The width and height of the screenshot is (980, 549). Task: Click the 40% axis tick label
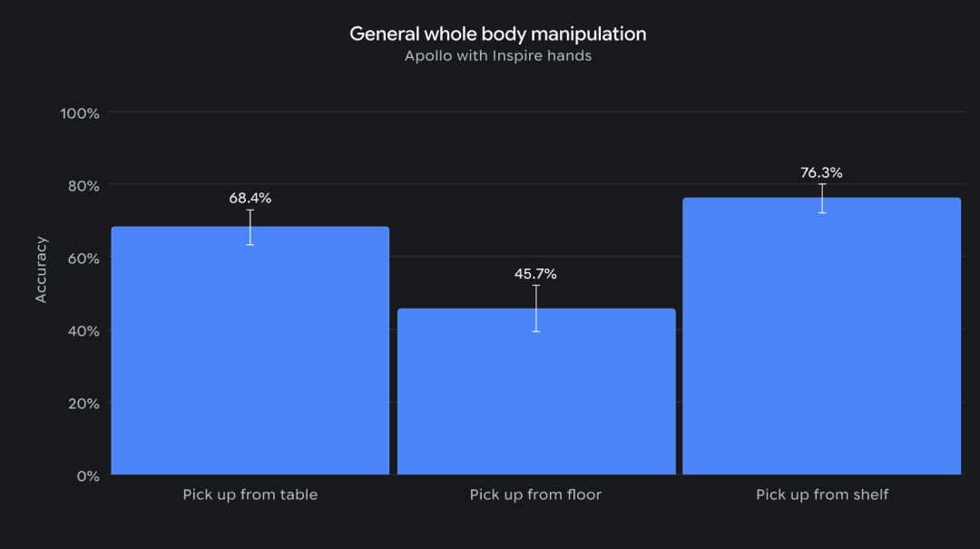[83, 331]
